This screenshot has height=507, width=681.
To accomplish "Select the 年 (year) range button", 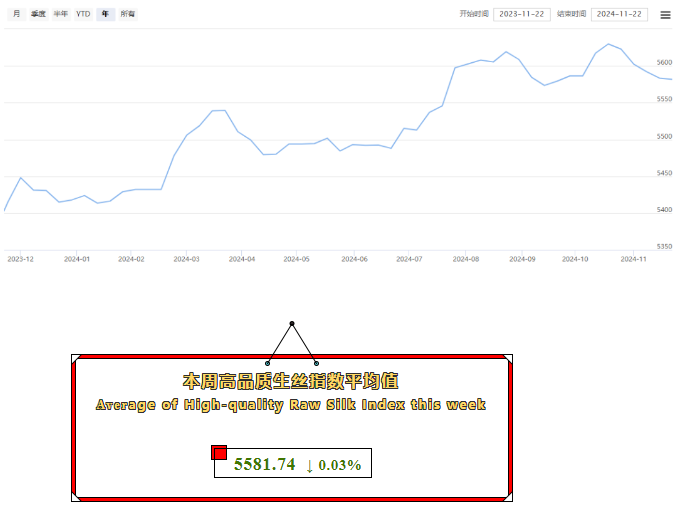I will tap(105, 14).
